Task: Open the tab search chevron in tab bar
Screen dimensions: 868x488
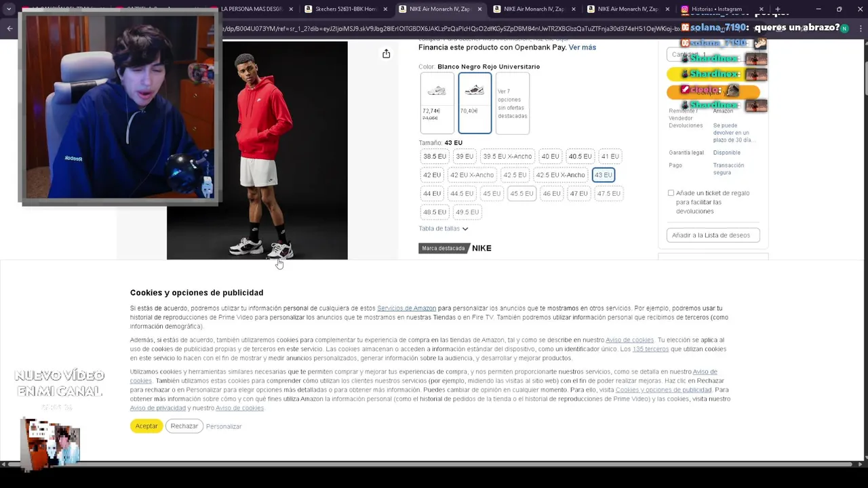Action: 9,9
